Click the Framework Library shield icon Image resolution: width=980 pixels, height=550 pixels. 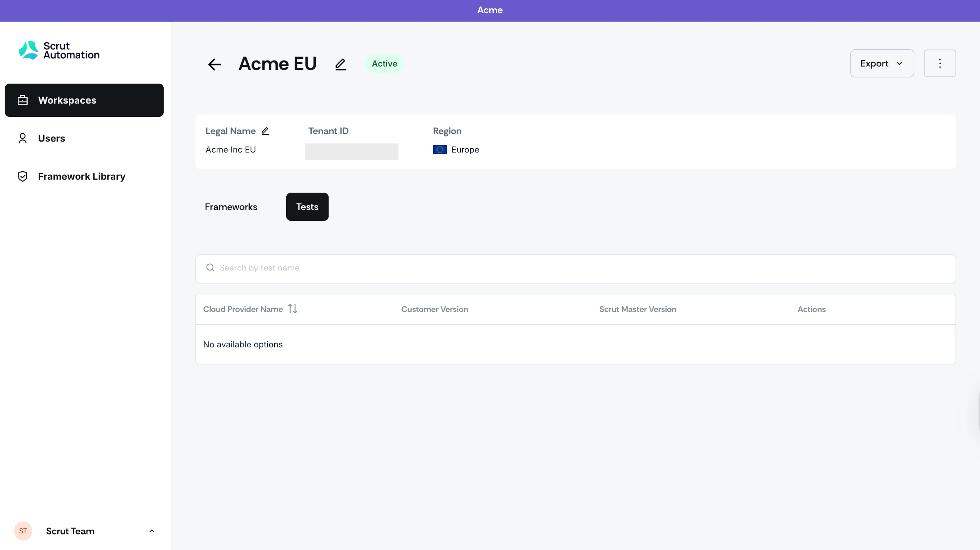pos(22,176)
